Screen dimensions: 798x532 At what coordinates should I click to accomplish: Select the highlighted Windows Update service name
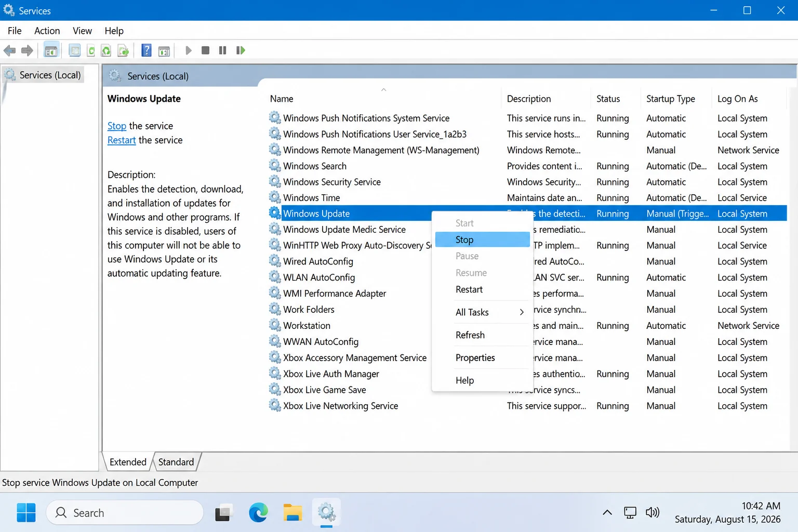pos(316,214)
